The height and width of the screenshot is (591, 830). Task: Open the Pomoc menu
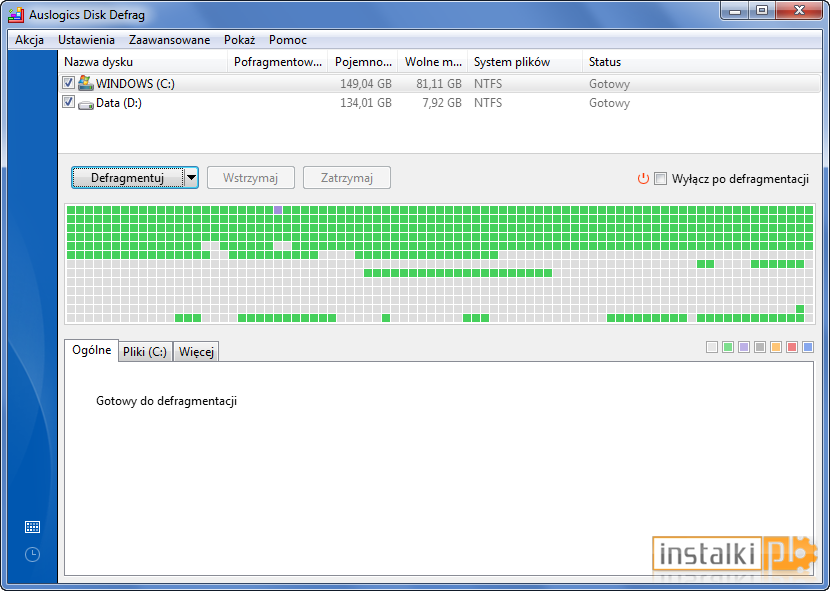tap(287, 40)
